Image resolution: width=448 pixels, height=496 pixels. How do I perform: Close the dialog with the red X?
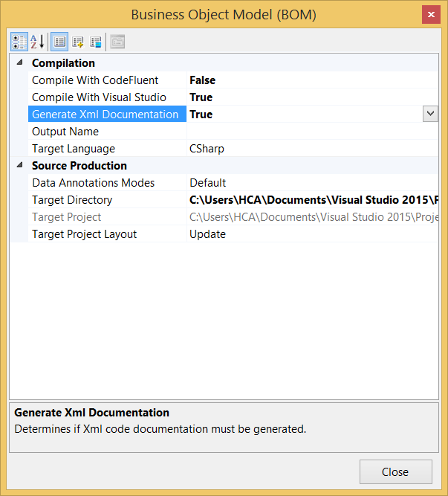(x=429, y=15)
